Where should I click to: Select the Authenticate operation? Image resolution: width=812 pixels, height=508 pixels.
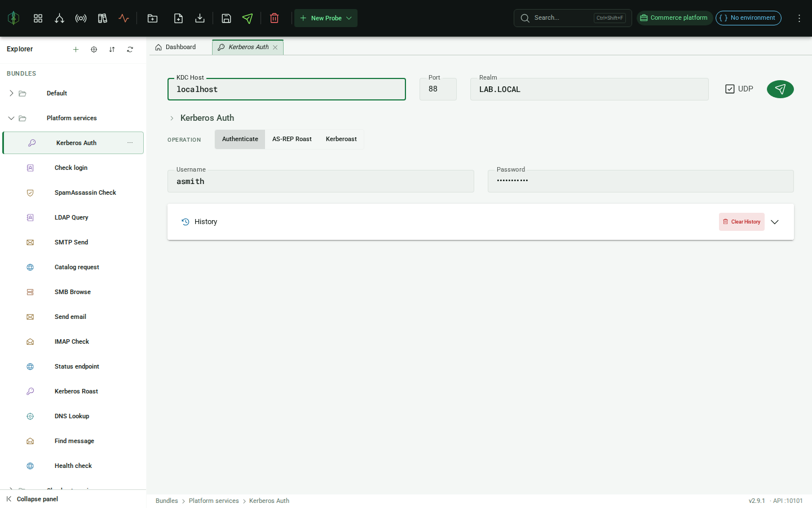[240, 139]
